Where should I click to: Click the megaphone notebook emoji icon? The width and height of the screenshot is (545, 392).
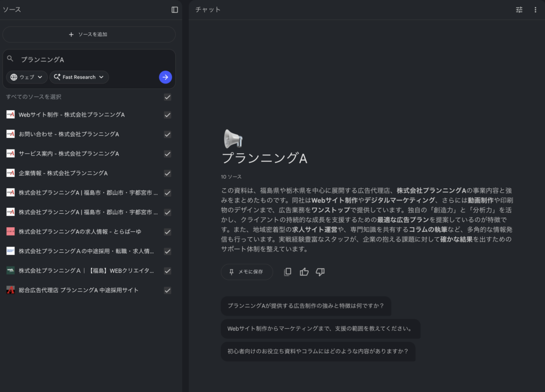click(x=233, y=139)
